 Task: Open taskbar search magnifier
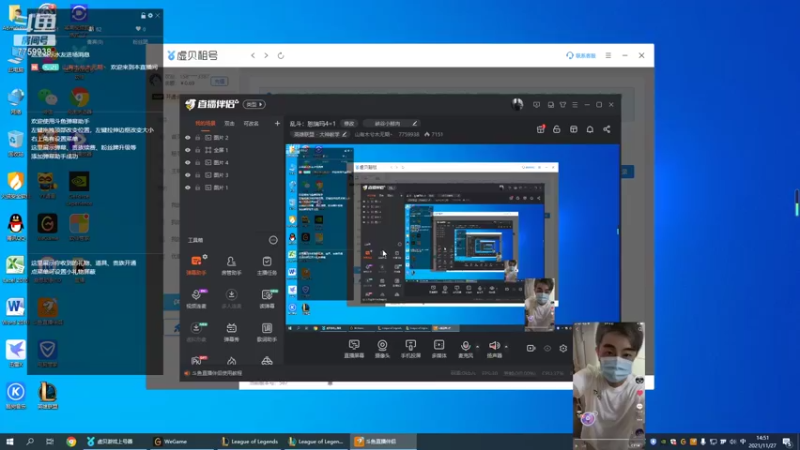pyautogui.click(x=30, y=441)
